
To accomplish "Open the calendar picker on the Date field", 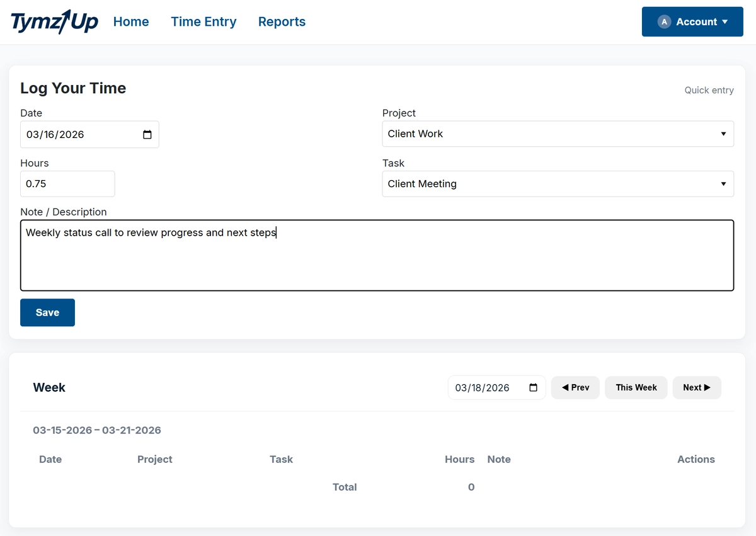I will click(147, 134).
